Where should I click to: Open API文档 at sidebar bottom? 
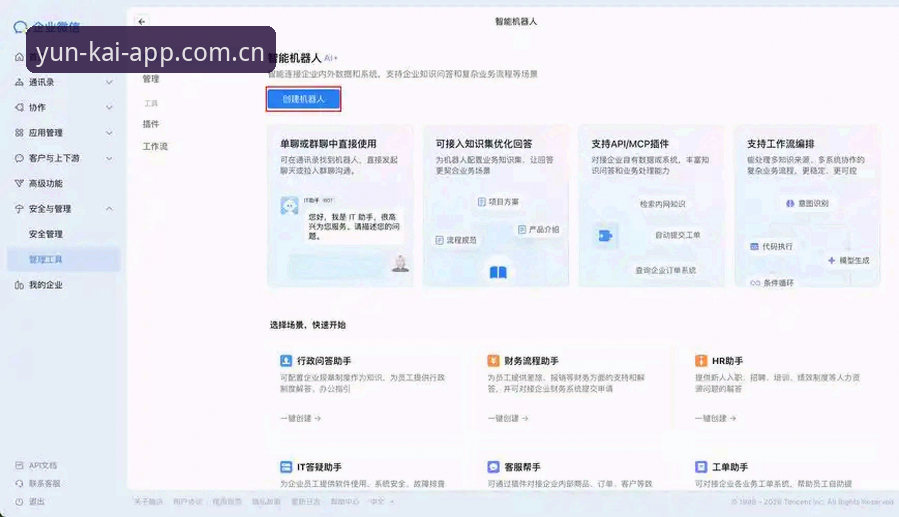coord(42,465)
